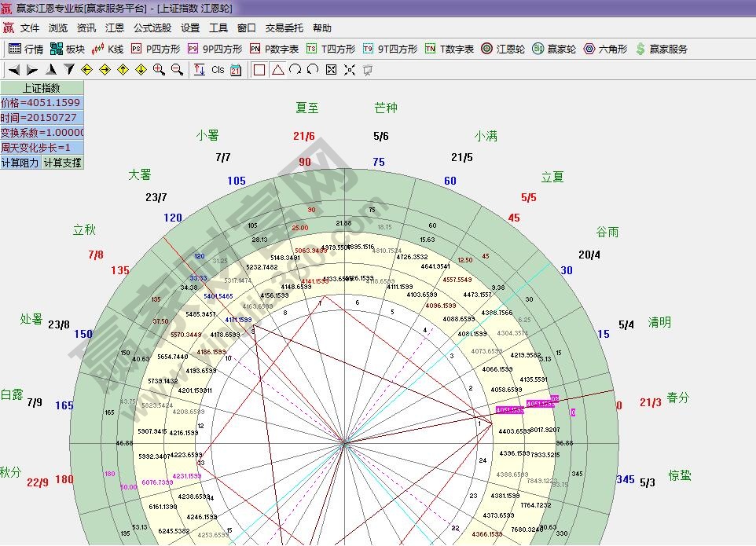Viewport: 756px width, 546px height.
Task: Click the yellow left-arrow diamond icon
Action: tap(86, 70)
